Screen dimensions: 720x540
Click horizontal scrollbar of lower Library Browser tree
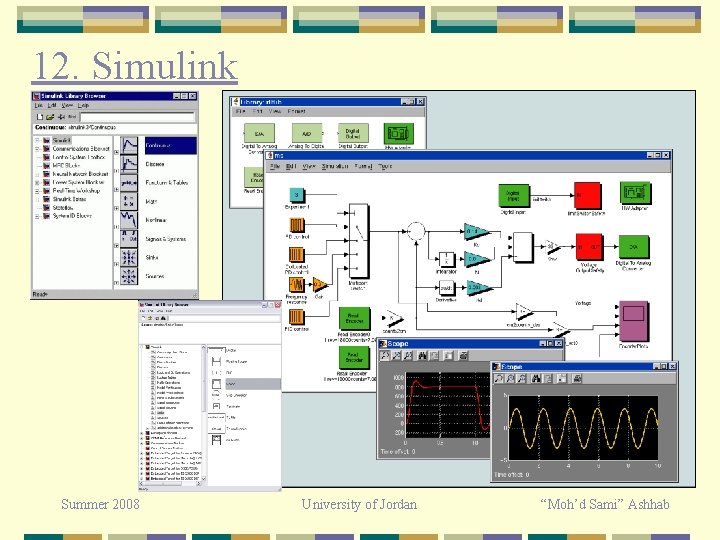(x=170, y=483)
